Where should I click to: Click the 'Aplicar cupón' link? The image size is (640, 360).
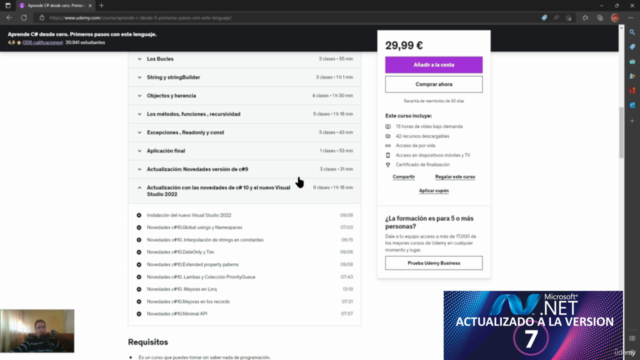tap(433, 191)
